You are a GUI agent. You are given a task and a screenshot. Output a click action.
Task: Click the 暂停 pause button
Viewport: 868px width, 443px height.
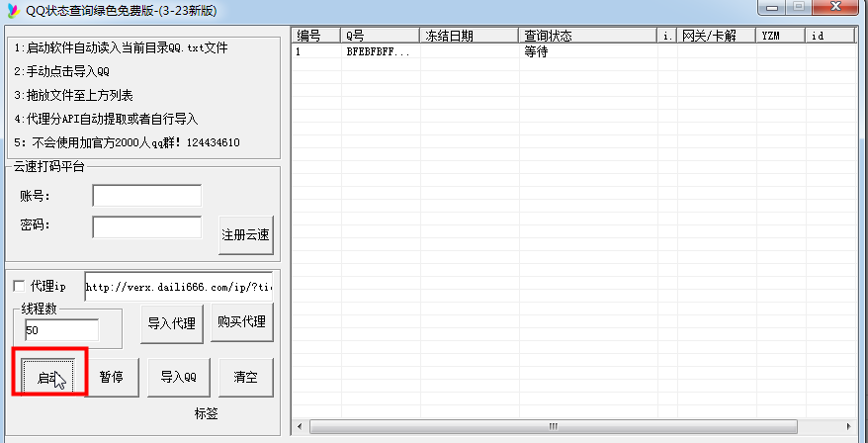click(x=112, y=377)
